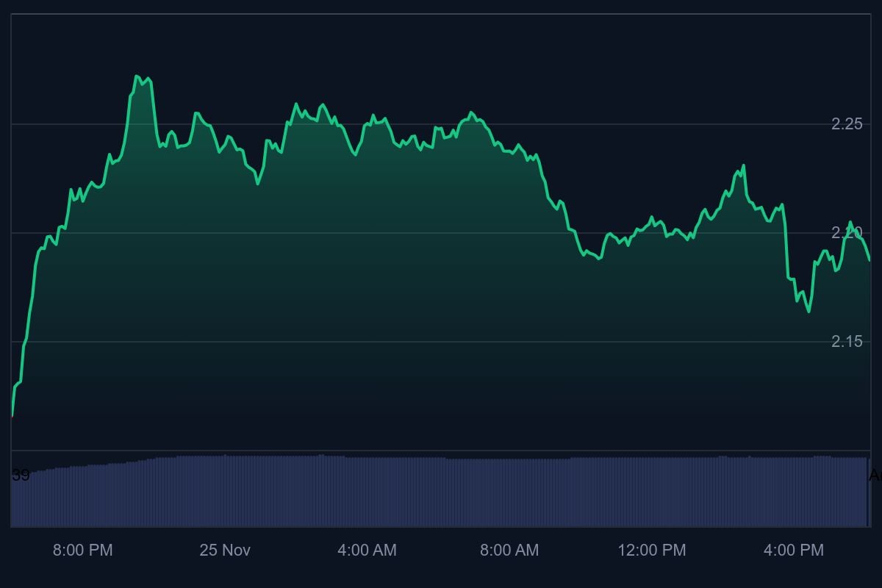Screen dimensions: 882x588
Task: Click the cut-off label at volume area's right edge
Action: (875, 476)
